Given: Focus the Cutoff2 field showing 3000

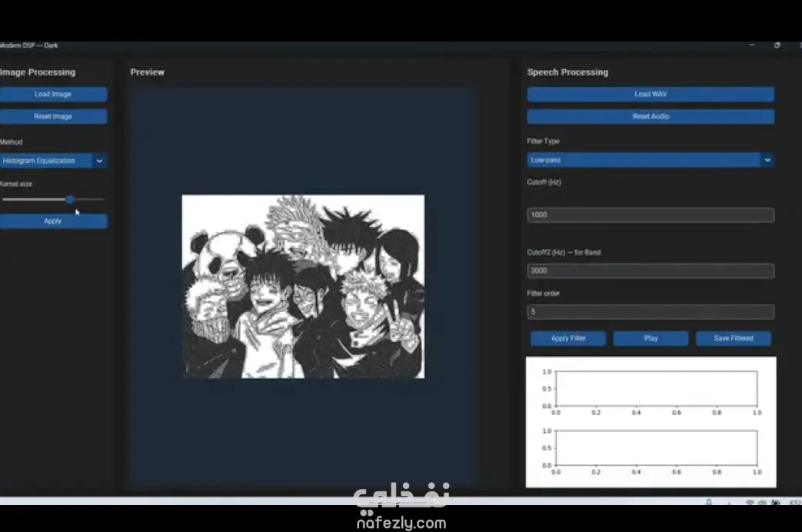Looking at the screenshot, I should click(x=651, y=271).
